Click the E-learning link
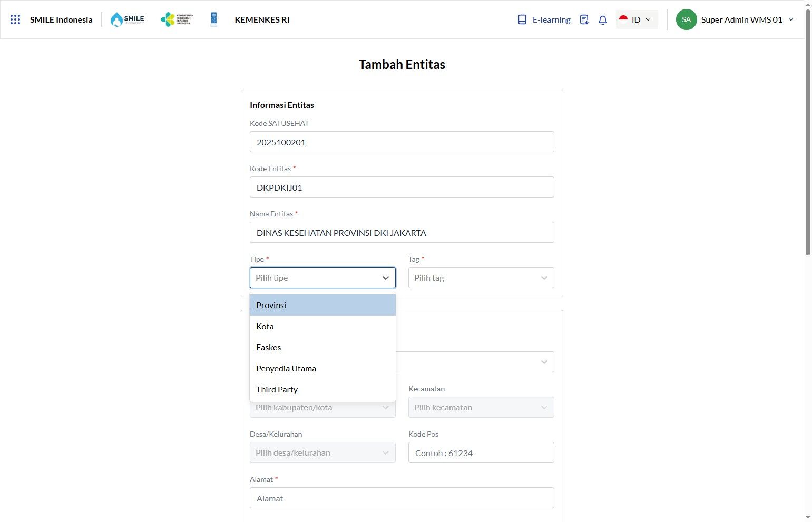812x522 pixels. [551, 19]
